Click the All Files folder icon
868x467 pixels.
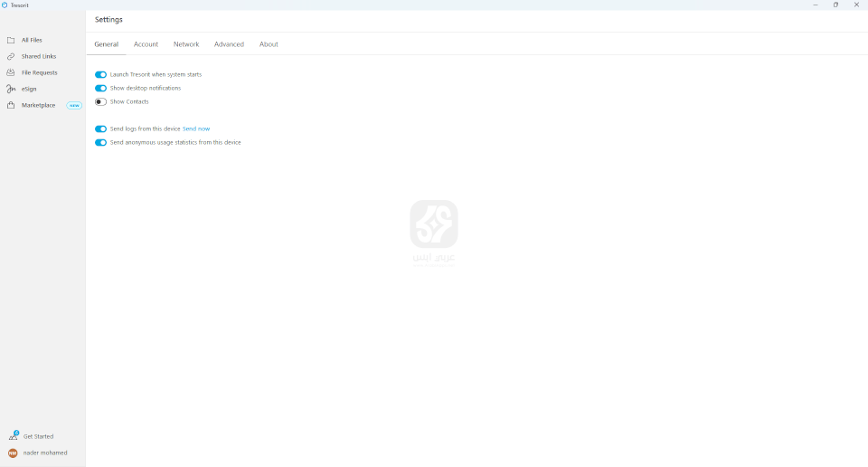(11, 40)
